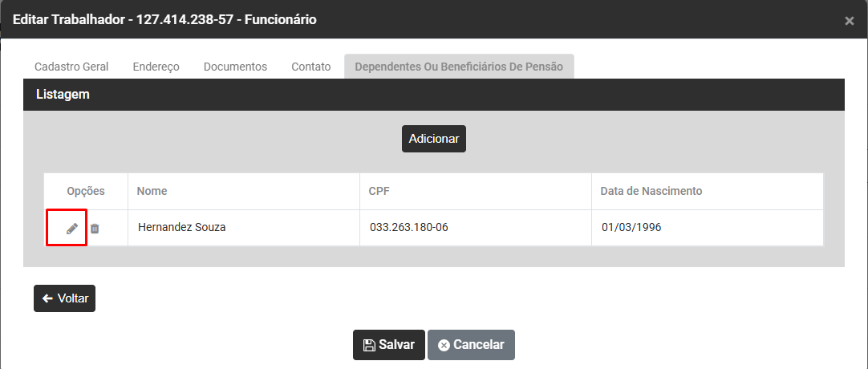Select the Dependentes Ou Beneficiários De Pensão tab
This screenshot has width=868, height=369.
[459, 67]
